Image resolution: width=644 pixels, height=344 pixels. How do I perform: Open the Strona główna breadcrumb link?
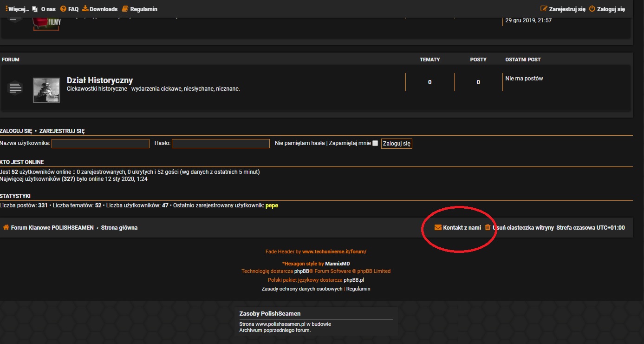coord(119,228)
